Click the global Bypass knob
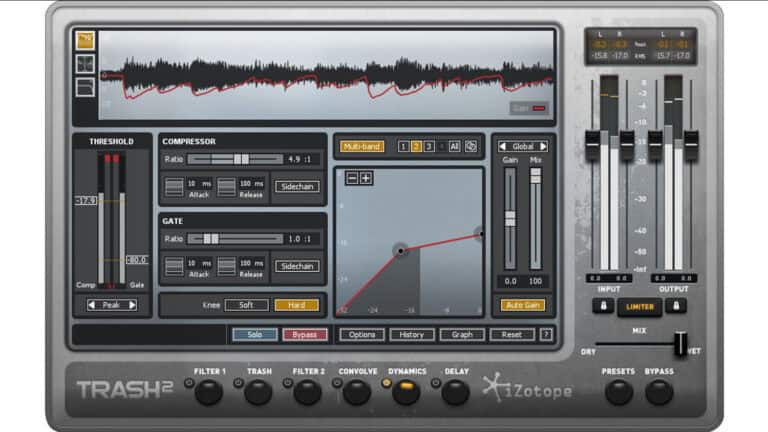 coord(659,392)
